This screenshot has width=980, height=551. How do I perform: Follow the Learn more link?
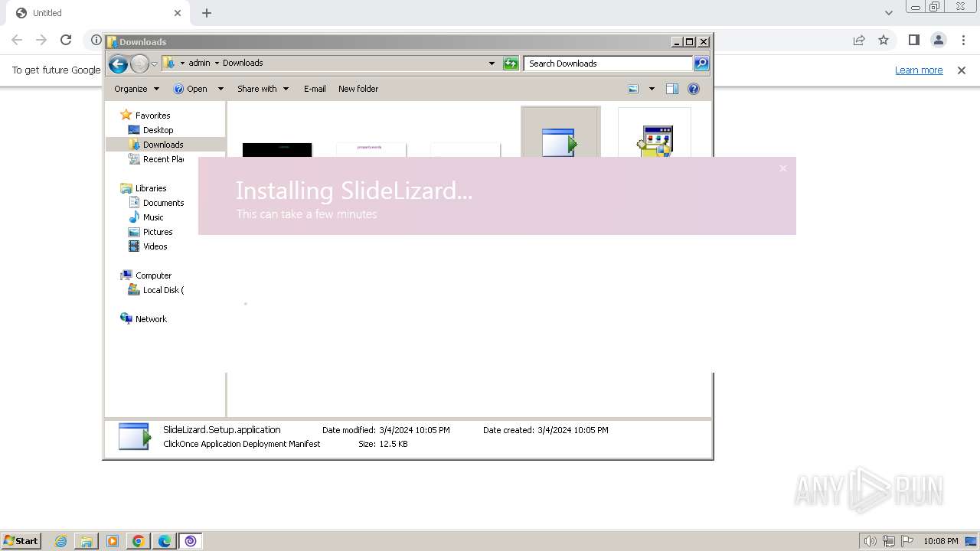[x=919, y=70]
